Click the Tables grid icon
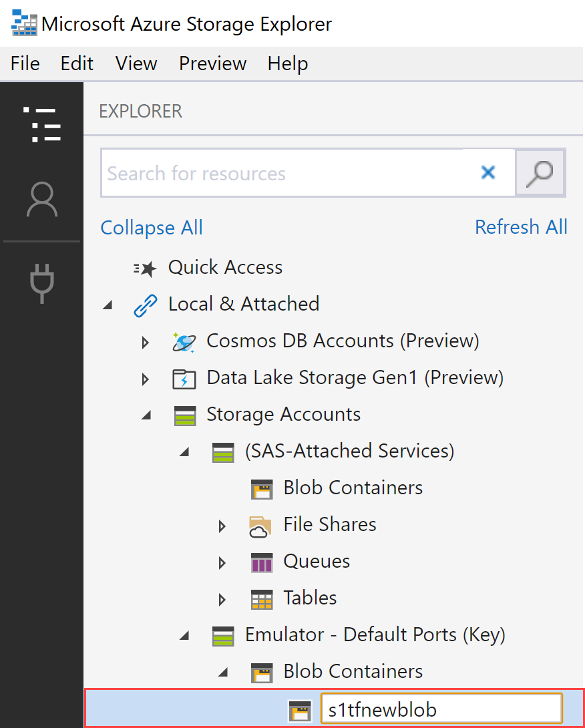The width and height of the screenshot is (585, 728). click(x=262, y=599)
